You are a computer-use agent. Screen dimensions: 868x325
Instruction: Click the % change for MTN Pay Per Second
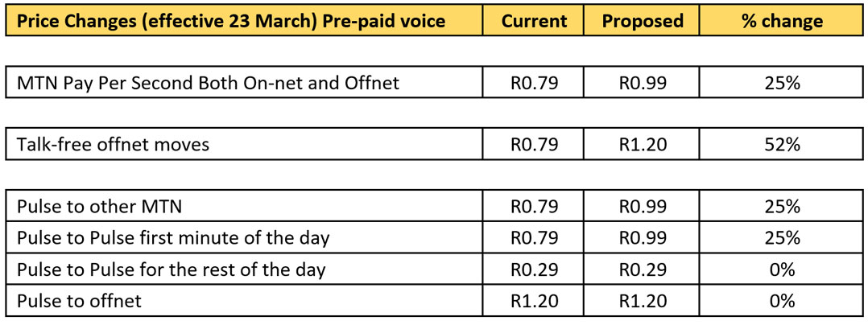782,82
